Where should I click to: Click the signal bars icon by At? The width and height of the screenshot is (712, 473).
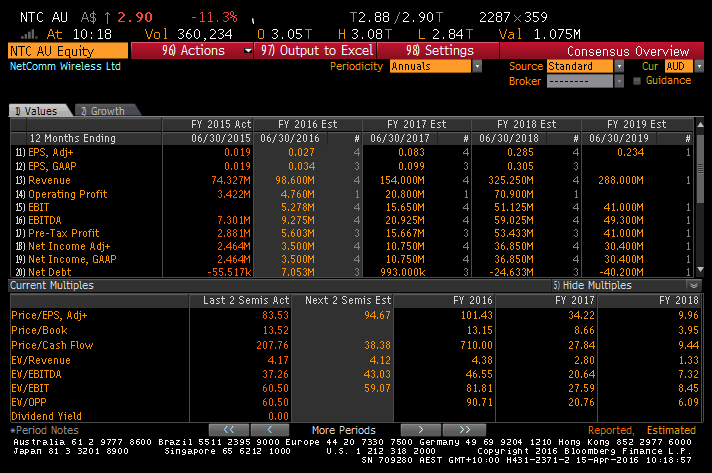coord(30,34)
